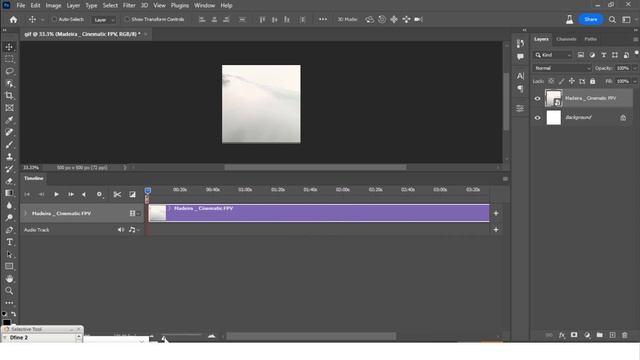Play the timeline
Screen dimensions: 640x360
[x=56, y=194]
